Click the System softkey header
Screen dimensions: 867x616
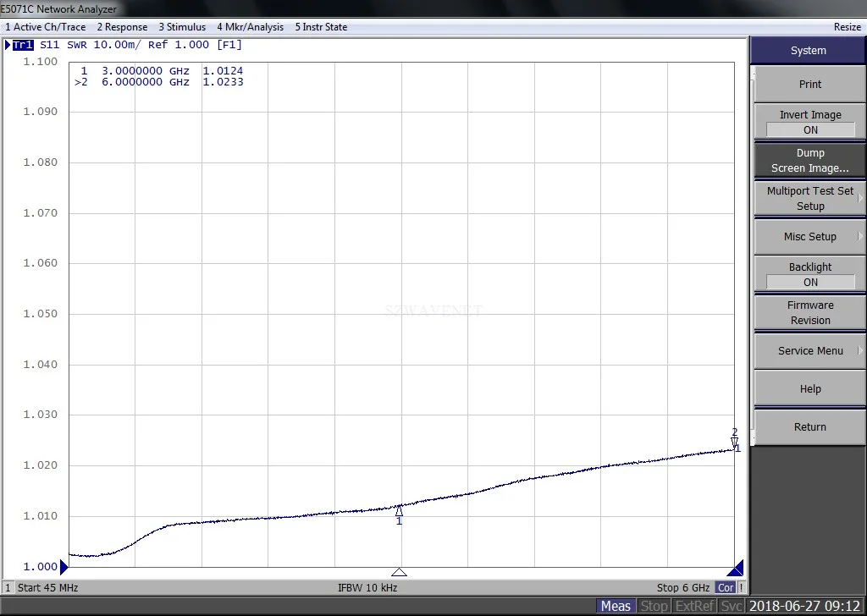point(808,50)
